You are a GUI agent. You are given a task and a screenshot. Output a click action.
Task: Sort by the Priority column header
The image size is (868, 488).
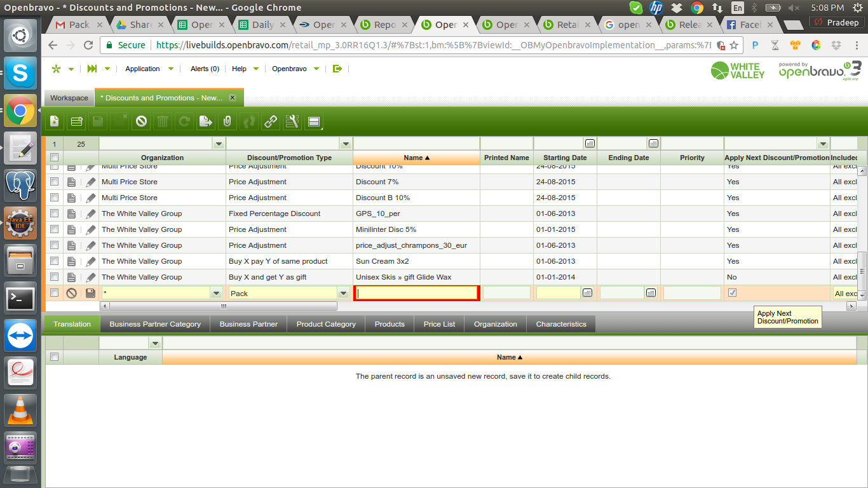coord(692,158)
